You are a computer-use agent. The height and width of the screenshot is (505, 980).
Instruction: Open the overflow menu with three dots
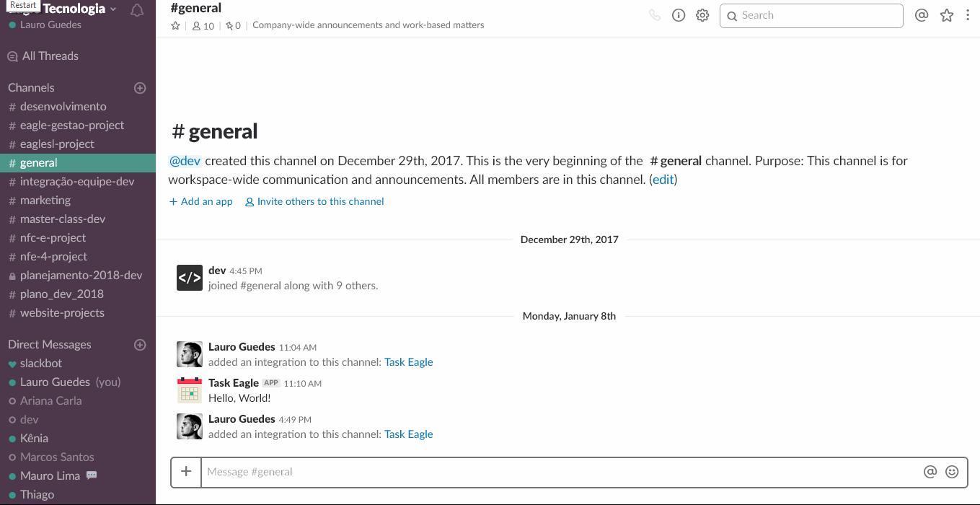[968, 14]
